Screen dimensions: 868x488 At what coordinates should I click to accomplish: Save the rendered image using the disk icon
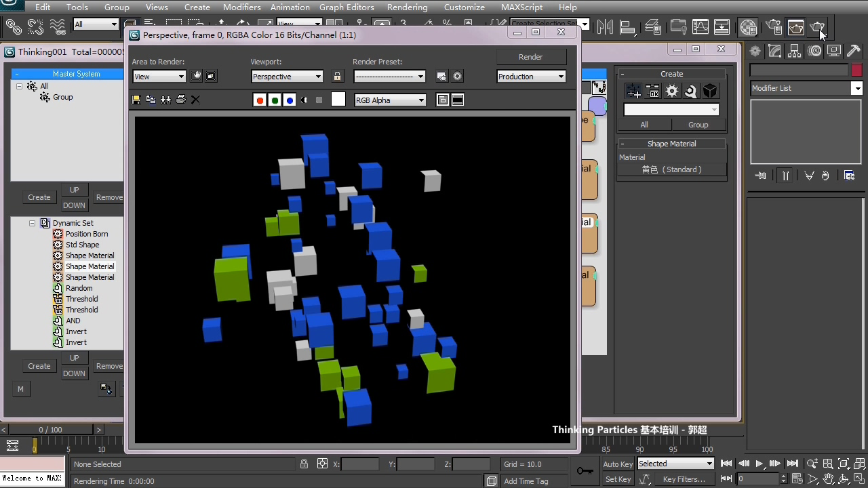(x=136, y=100)
